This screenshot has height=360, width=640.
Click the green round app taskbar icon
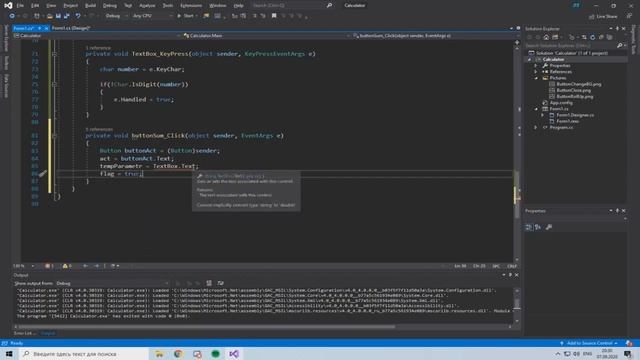pyautogui.click(x=216, y=354)
